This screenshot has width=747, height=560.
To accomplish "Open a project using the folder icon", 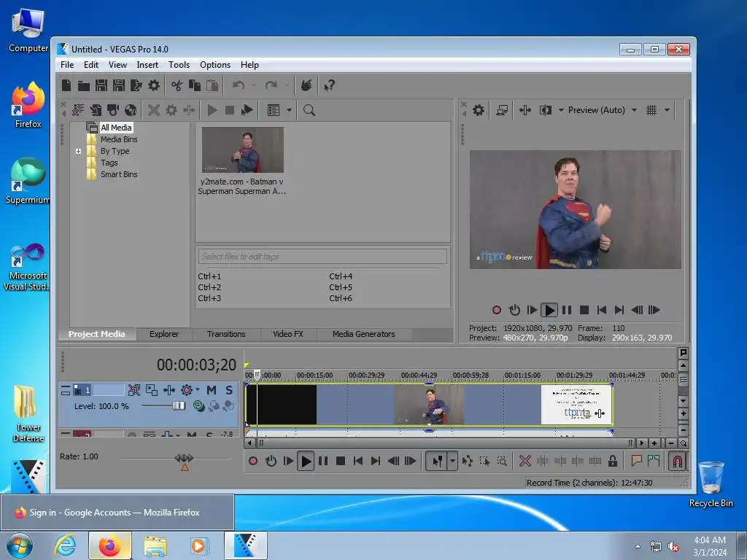I will (x=84, y=86).
